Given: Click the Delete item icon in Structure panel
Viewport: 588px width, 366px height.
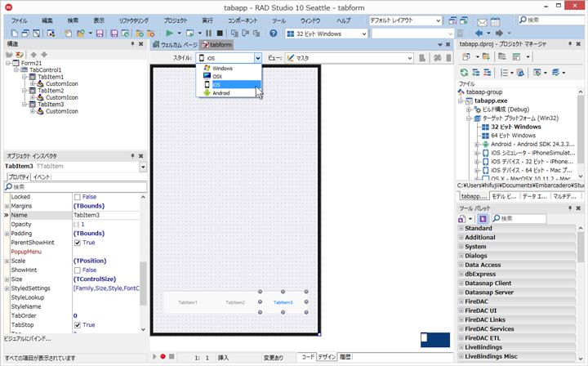Looking at the screenshot, I should [19, 55].
